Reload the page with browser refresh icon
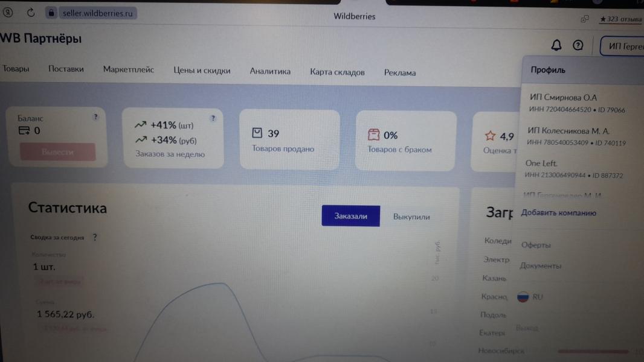This screenshot has height=362, width=644. coord(31,13)
